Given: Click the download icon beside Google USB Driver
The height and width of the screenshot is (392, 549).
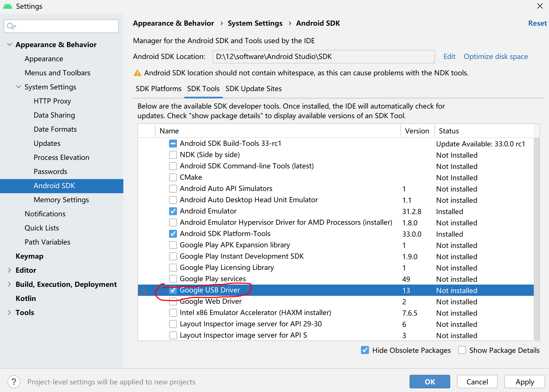Looking at the screenshot, I should [x=144, y=290].
